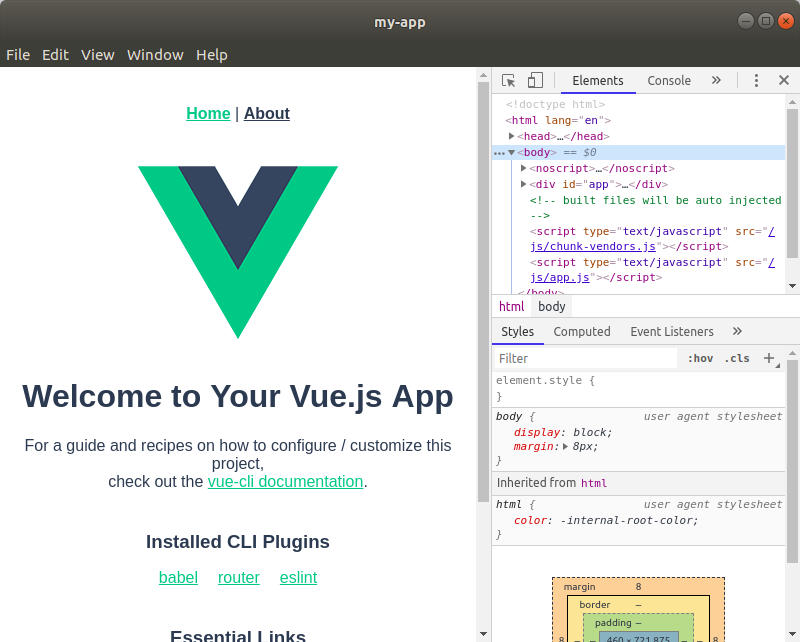Follow the About navigation link
The width and height of the screenshot is (800, 642).
267,113
